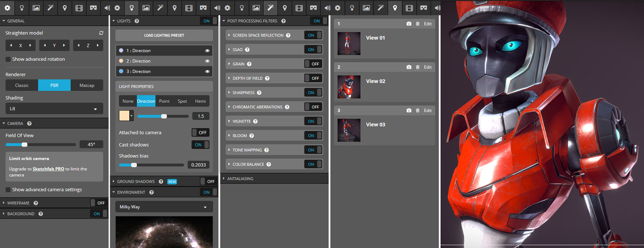Click the light color swatch

point(124,116)
